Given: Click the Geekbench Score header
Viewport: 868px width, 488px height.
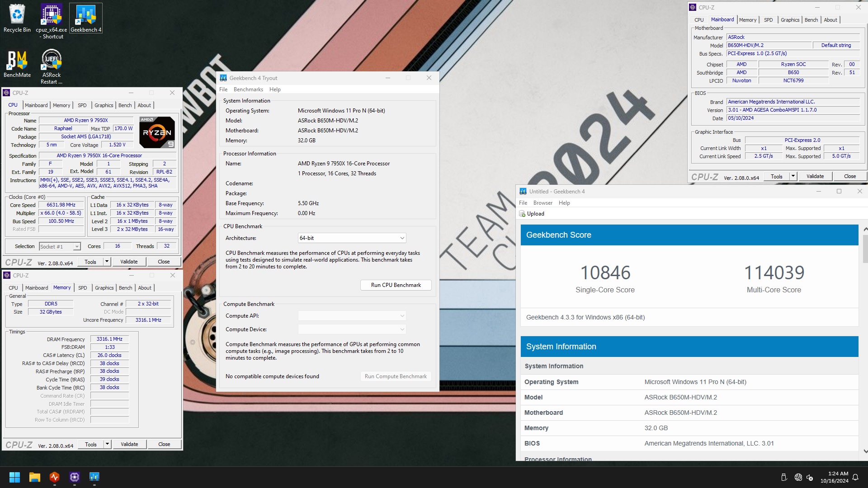Looking at the screenshot, I should click(x=689, y=235).
